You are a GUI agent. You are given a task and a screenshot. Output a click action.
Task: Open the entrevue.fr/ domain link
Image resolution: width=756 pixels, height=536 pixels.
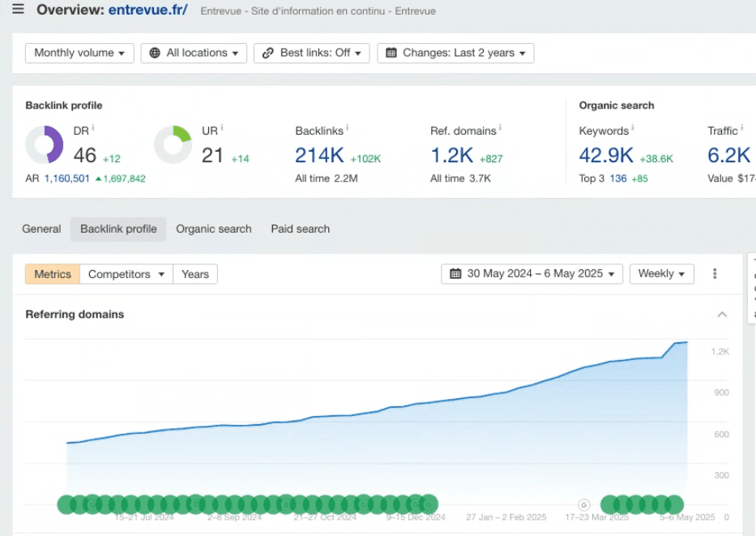148,11
